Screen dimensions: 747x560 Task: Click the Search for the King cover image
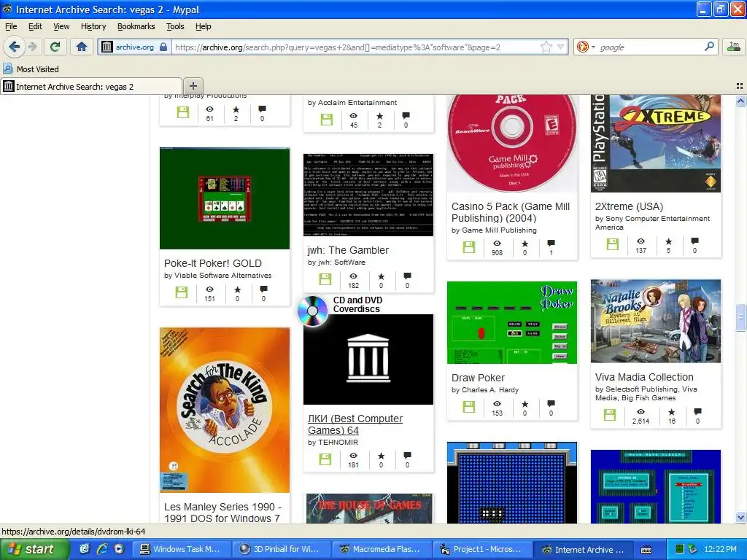pyautogui.click(x=225, y=410)
